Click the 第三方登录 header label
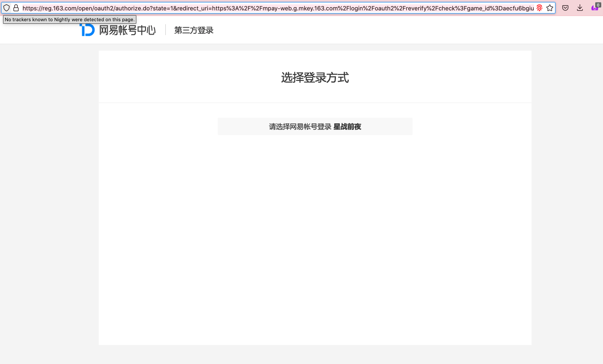The height and width of the screenshot is (364, 603). click(194, 30)
